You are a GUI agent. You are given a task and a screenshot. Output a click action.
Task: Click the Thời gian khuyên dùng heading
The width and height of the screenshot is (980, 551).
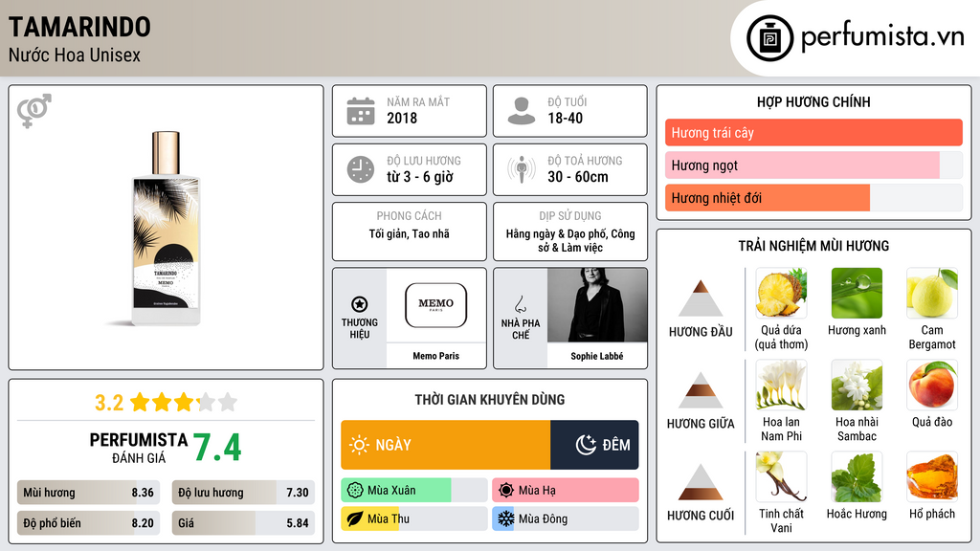[x=490, y=399]
